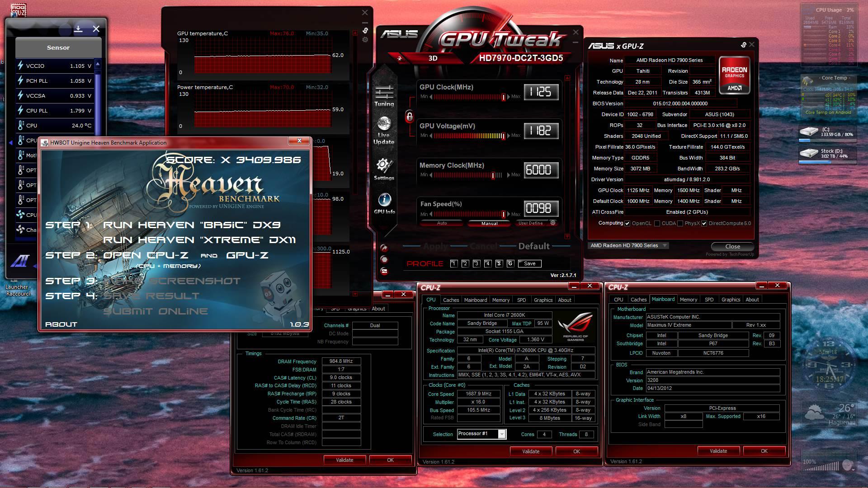Click the Core Temp chip icon gadget
The width and height of the screenshot is (868, 488).
[x=807, y=81]
